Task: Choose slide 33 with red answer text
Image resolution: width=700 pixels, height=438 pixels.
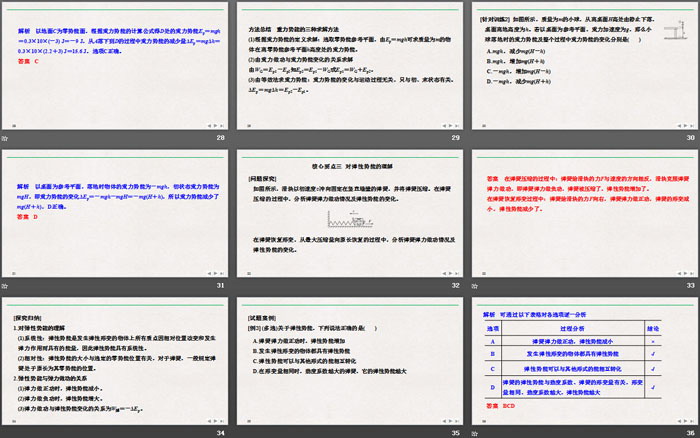Action: 583,211
